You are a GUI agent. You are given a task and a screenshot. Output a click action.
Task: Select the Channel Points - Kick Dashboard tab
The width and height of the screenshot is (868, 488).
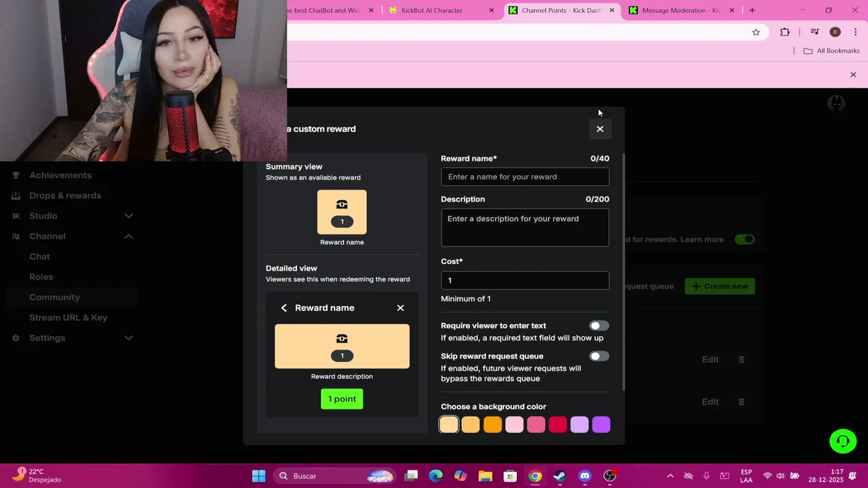(x=561, y=10)
